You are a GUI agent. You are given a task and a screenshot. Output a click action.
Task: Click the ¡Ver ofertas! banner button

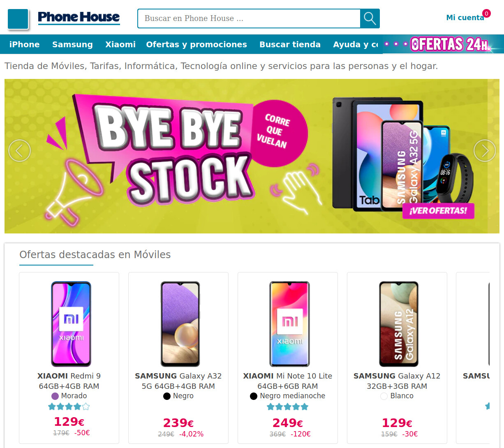tap(438, 211)
